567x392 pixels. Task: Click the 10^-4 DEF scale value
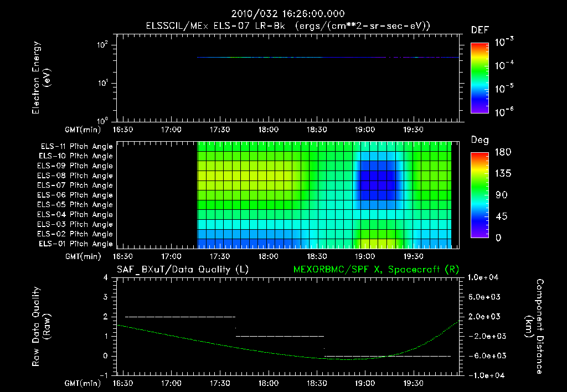(504, 65)
